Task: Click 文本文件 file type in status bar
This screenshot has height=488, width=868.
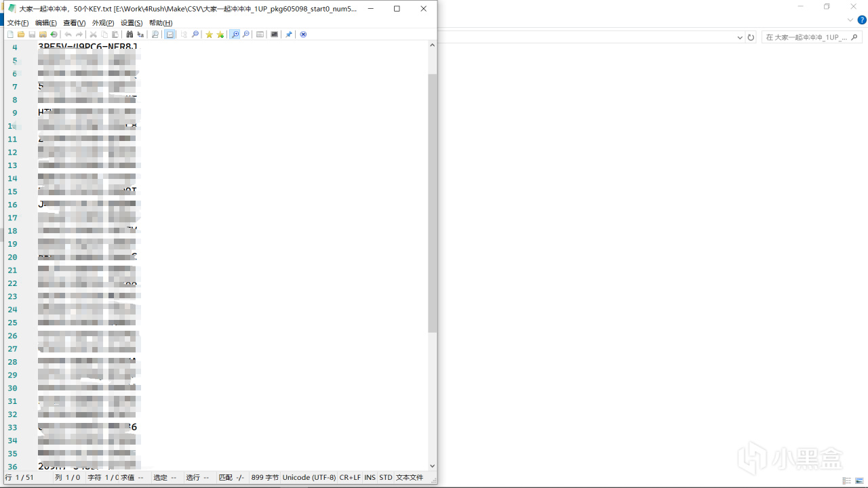Action: pos(410,478)
